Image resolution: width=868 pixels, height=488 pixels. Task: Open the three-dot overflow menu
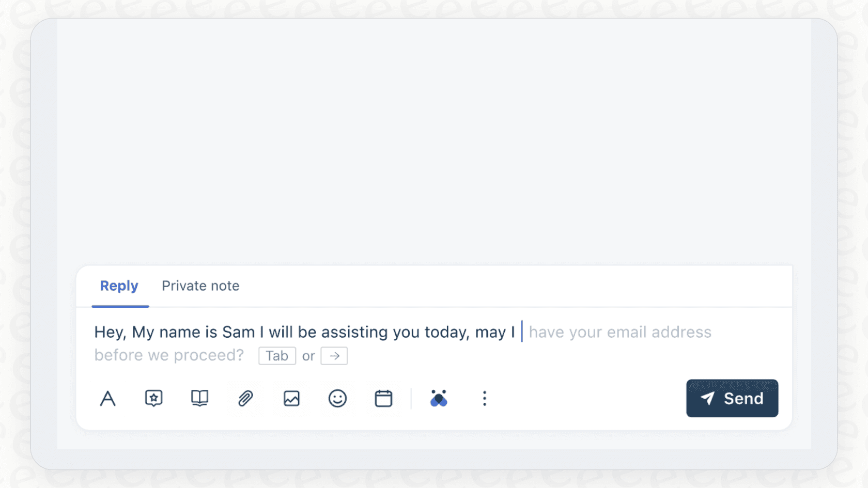tap(484, 398)
